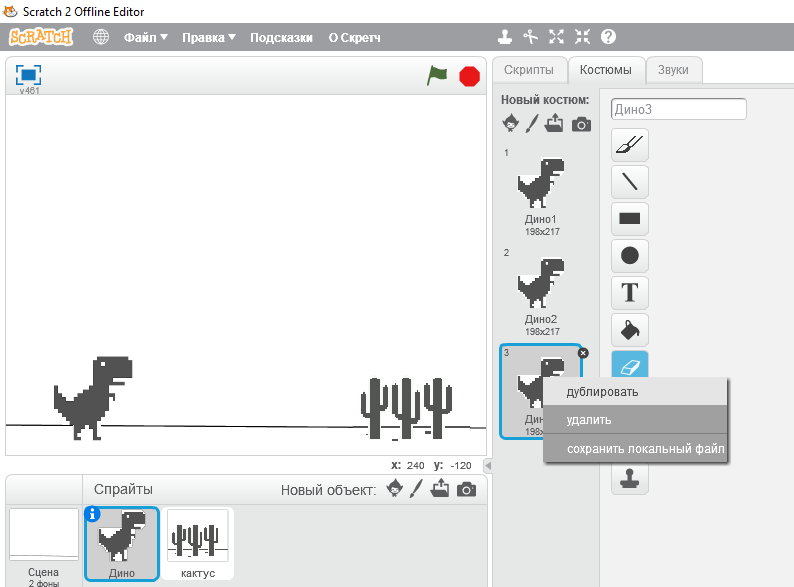794x587 pixels.
Task: Open block help question mark
Action: pyautogui.click(x=608, y=37)
